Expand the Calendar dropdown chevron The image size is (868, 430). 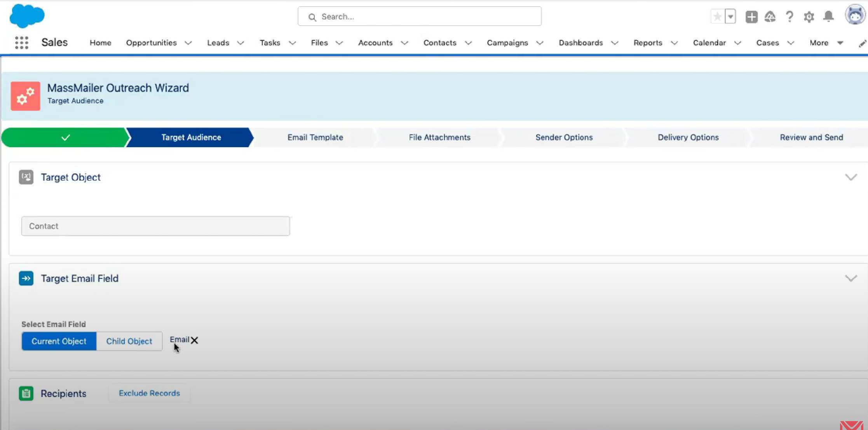737,43
